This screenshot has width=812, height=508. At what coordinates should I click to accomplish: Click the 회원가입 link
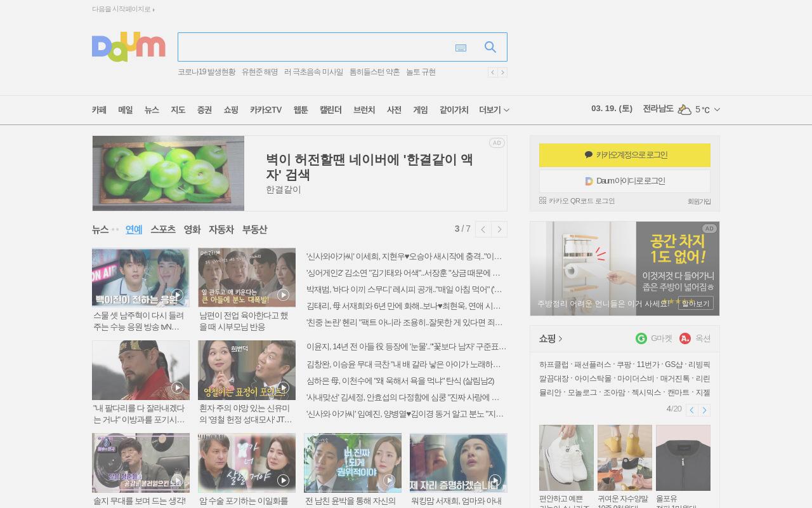[699, 201]
